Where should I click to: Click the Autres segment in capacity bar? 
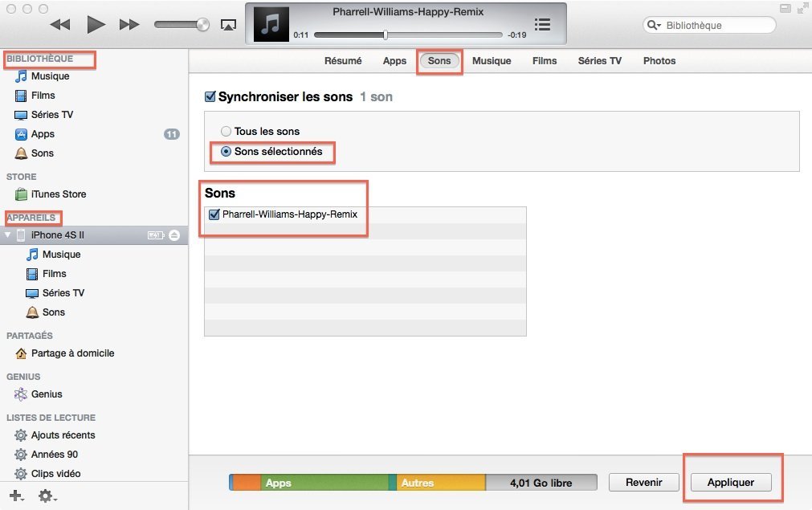441,483
